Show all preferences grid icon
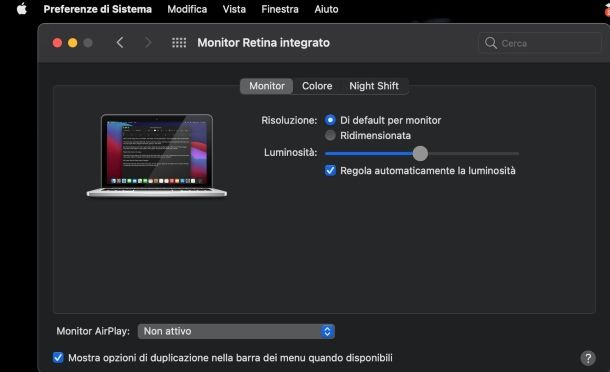The width and height of the screenshot is (610, 372). (179, 42)
